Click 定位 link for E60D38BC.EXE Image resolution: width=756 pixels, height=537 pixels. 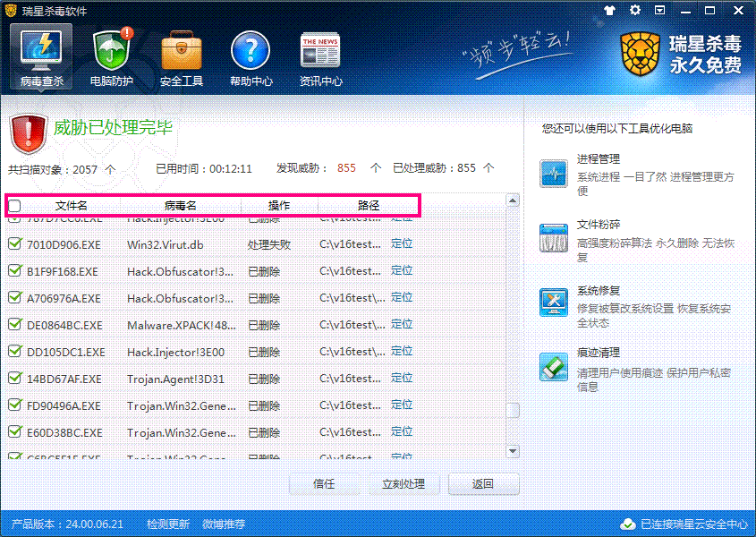pyautogui.click(x=402, y=431)
